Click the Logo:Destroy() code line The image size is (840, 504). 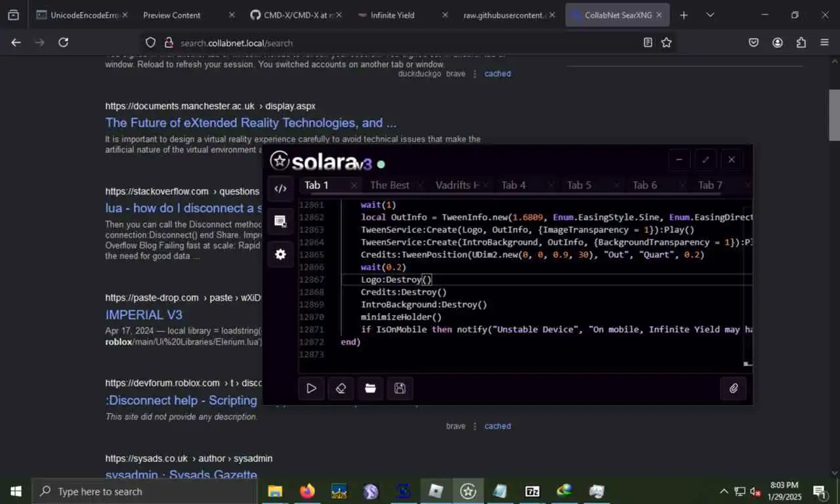(396, 280)
